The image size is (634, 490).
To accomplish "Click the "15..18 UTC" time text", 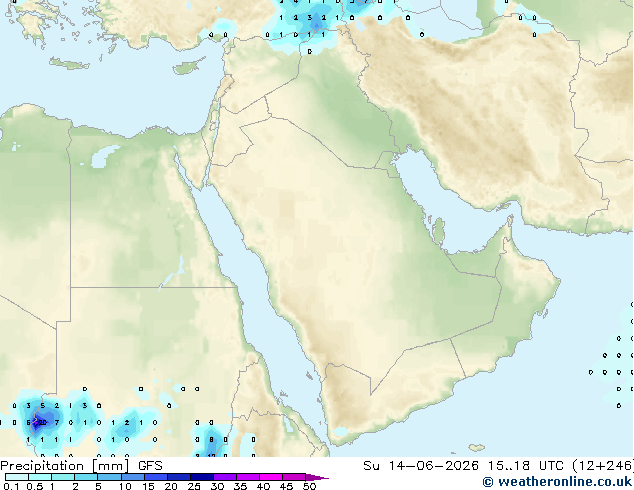I will [526, 466].
